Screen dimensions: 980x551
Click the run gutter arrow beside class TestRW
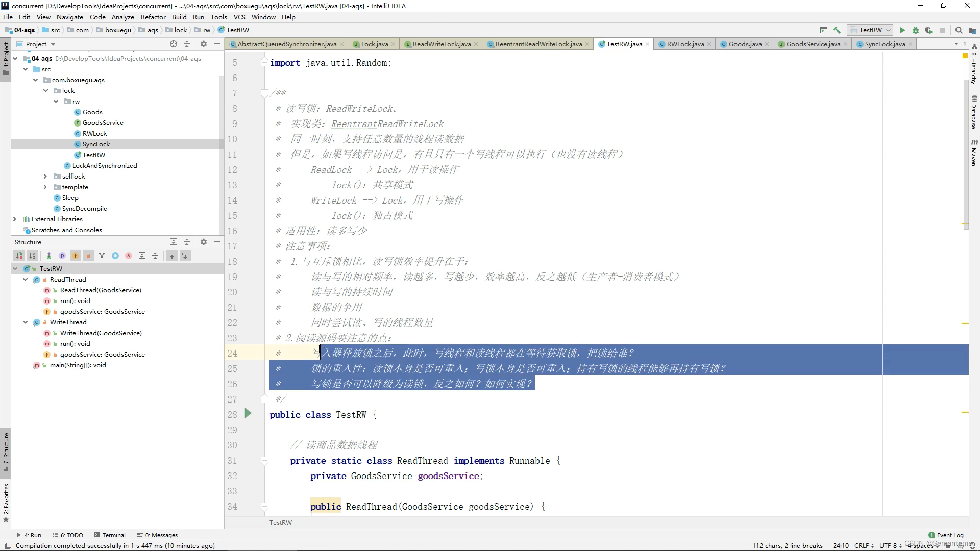click(248, 414)
